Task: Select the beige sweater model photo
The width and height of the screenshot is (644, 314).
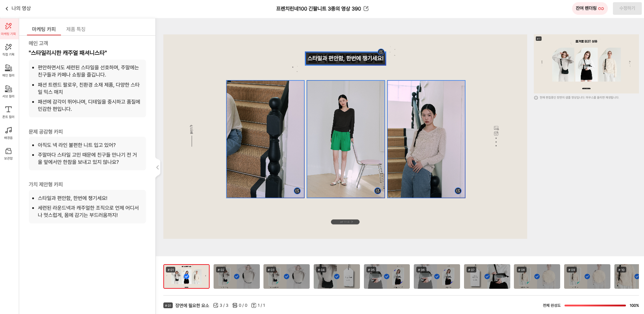Action: click(x=426, y=139)
